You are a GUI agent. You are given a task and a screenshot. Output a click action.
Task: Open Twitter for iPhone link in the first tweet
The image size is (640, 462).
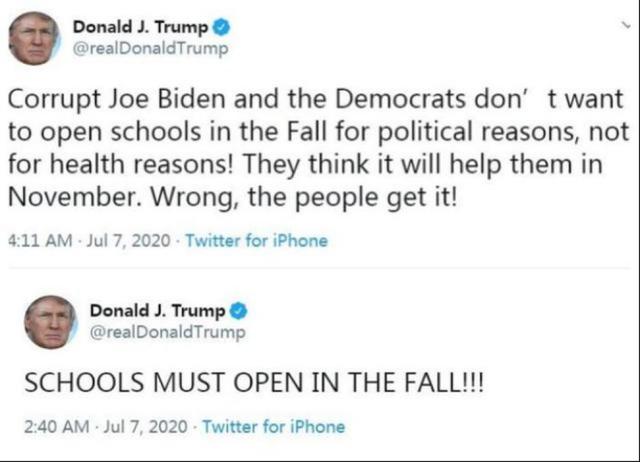(x=257, y=240)
